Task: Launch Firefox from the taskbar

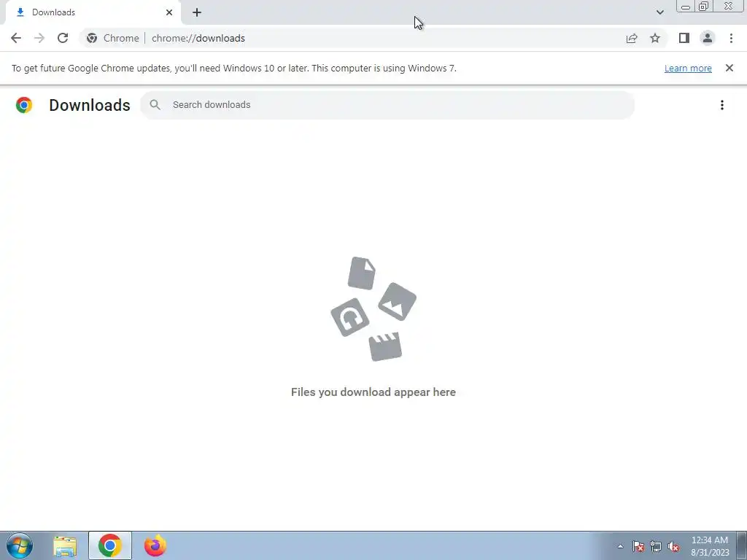Action: (155, 545)
